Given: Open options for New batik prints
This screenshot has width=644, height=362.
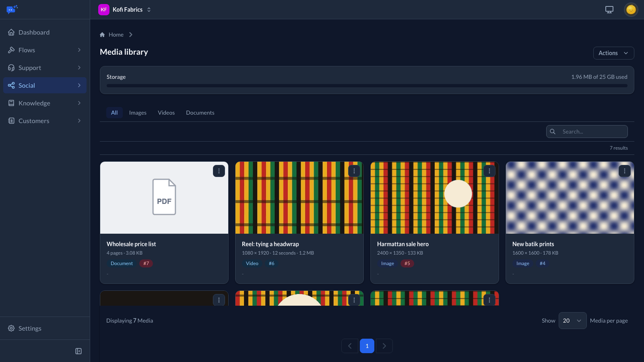Looking at the screenshot, I should pos(625,171).
